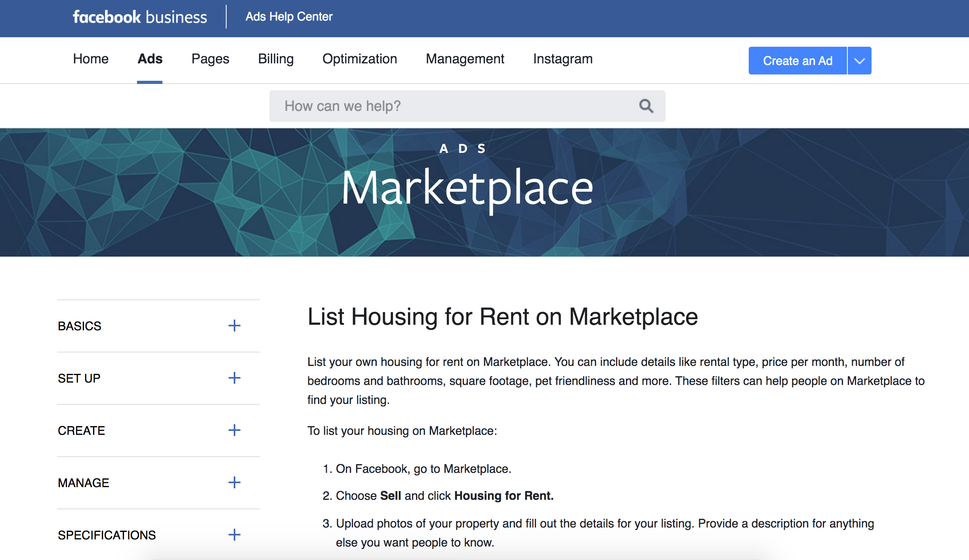Focus the How can we help search field
The height and width of the screenshot is (560, 969).
(467, 106)
